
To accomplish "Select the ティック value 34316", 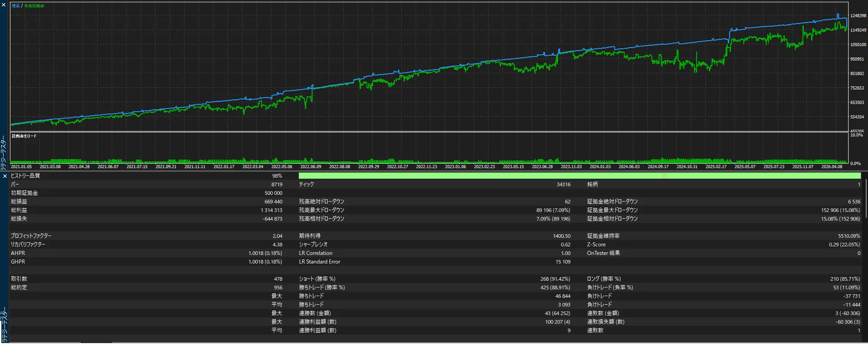I will pyautogui.click(x=564, y=184).
